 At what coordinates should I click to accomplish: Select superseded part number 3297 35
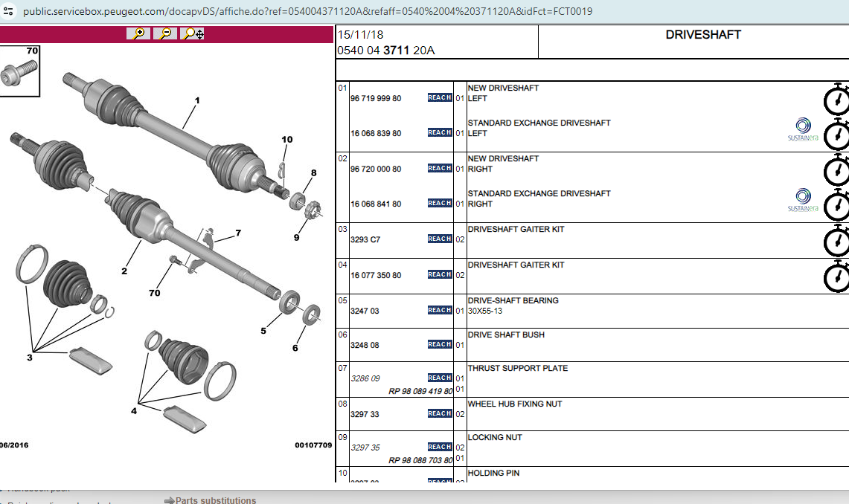click(x=365, y=448)
